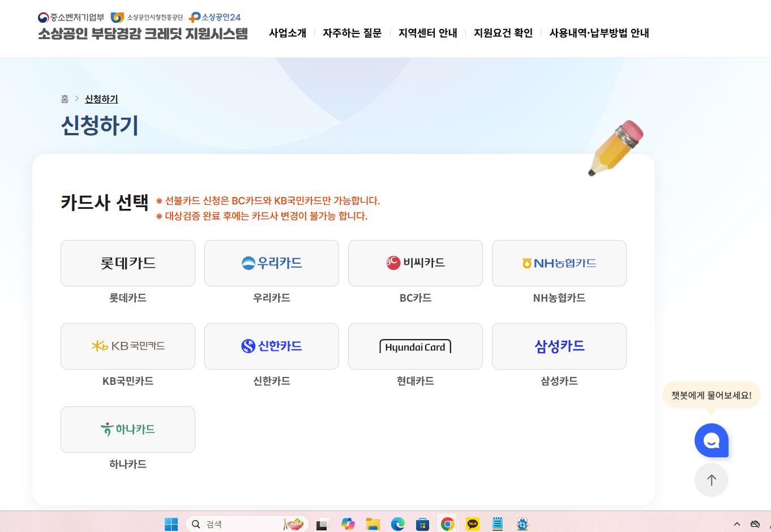Click the 소상공인시장진흥공단 logo
Image resolution: width=771 pixels, height=532 pixels.
click(x=147, y=18)
